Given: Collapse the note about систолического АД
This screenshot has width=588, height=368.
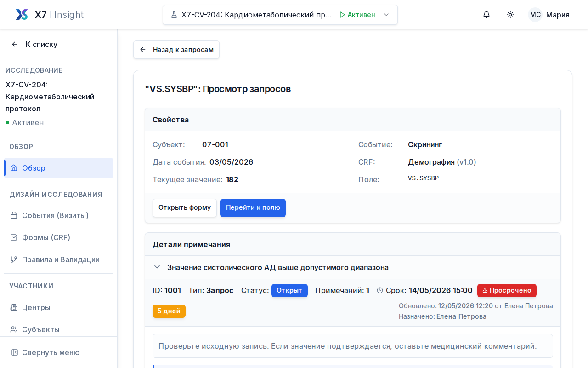Looking at the screenshot, I should point(157,267).
